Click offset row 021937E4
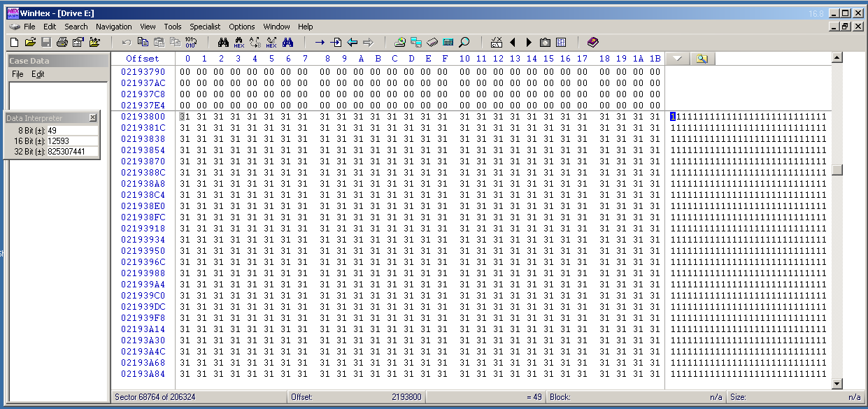 click(x=143, y=106)
